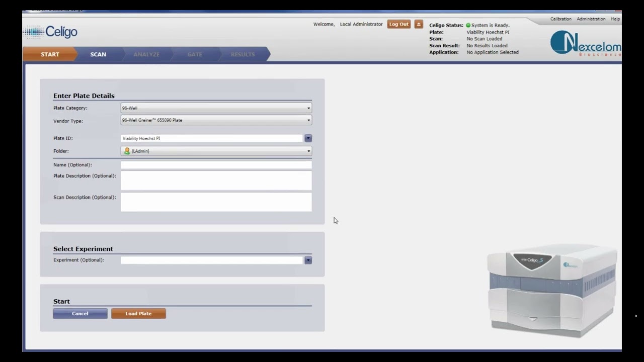Open the Administration menu
This screenshot has width=644, height=362.
591,19
